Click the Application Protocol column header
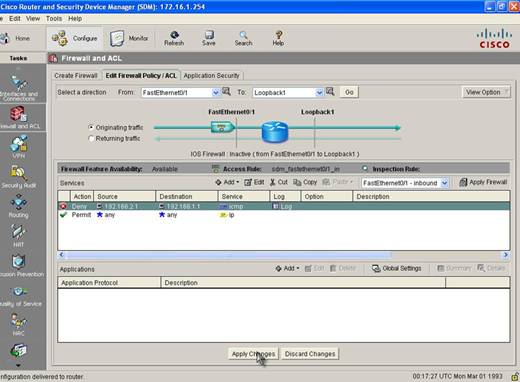The height and width of the screenshot is (382, 520). coord(109,283)
